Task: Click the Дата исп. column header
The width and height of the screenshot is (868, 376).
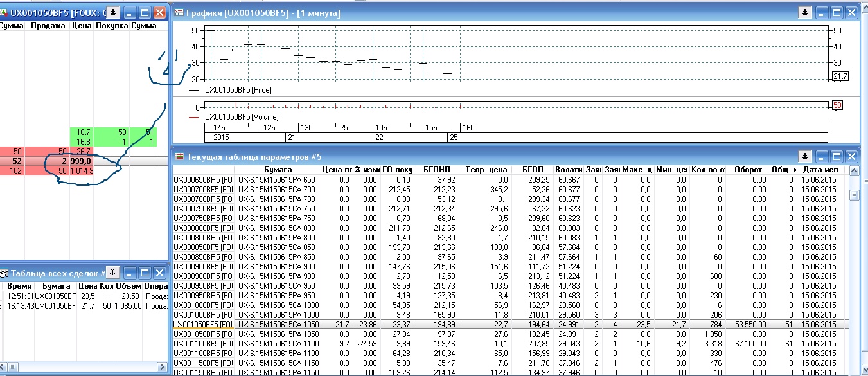Action: (822, 170)
